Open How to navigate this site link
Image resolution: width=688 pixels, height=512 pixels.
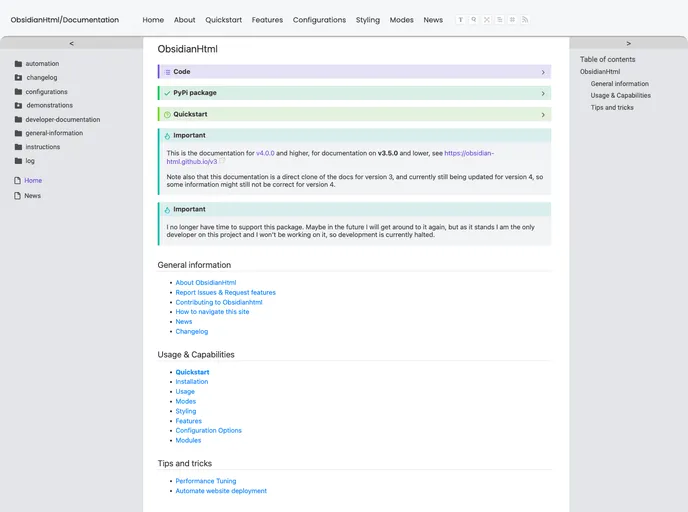tap(212, 311)
